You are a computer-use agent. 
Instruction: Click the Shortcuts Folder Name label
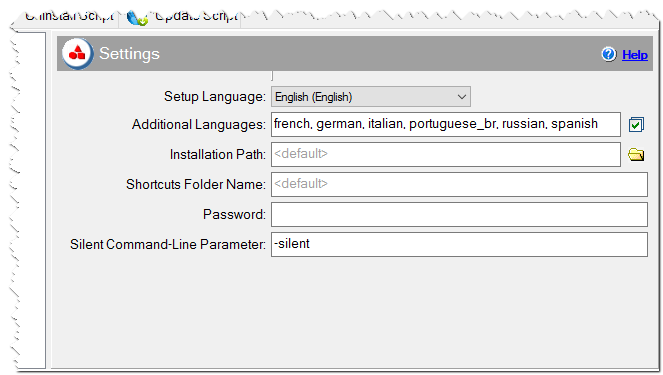point(196,185)
